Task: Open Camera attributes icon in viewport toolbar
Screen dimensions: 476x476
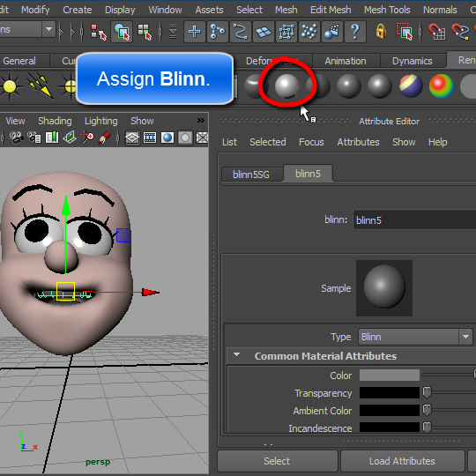Action: pos(34,138)
